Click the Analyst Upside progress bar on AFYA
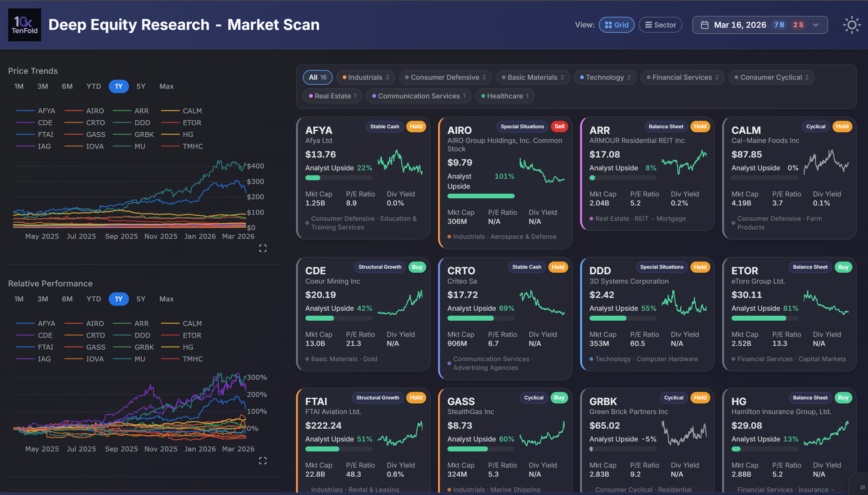Image resolution: width=868 pixels, height=495 pixels. pos(339,178)
